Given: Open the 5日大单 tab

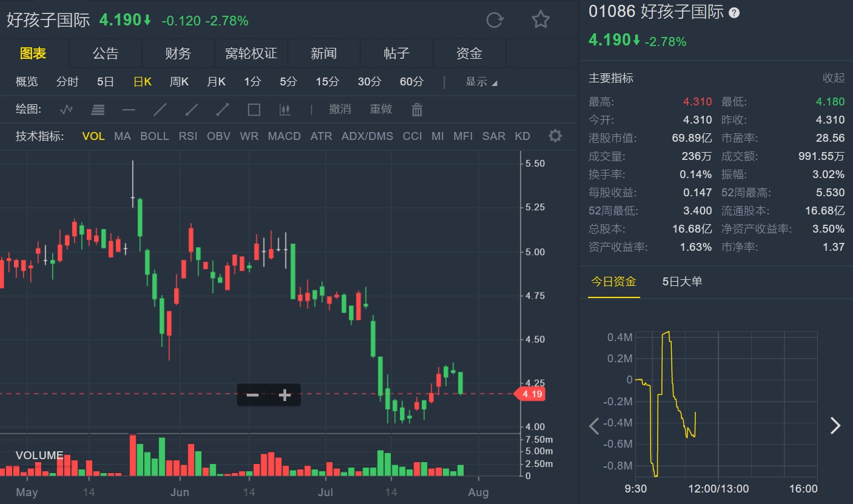Looking at the screenshot, I should click(682, 282).
